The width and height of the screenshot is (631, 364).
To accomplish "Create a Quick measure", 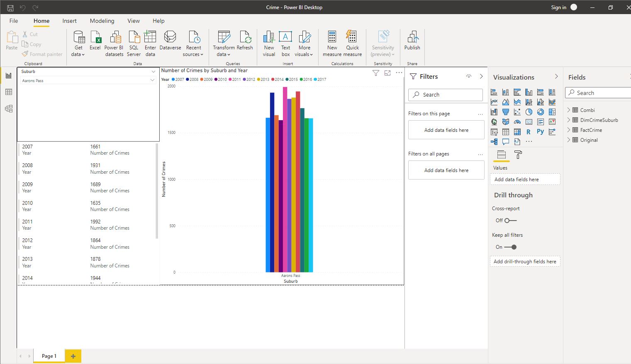I will tap(352, 44).
